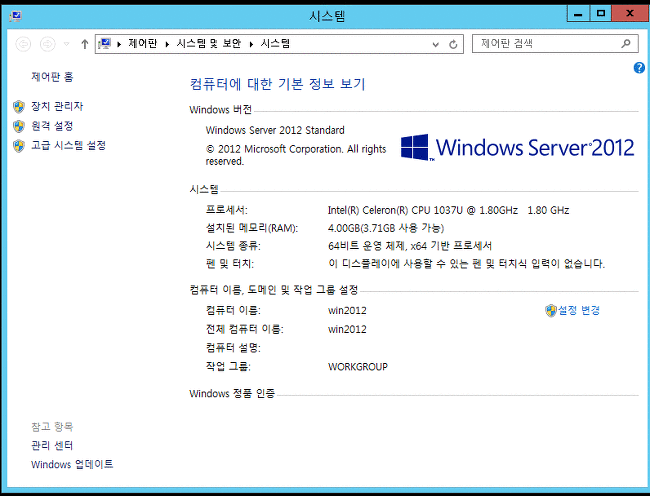
Task: Click the Intel(R) Celeron(R) CPU 1037U processor value
Action: point(448,210)
